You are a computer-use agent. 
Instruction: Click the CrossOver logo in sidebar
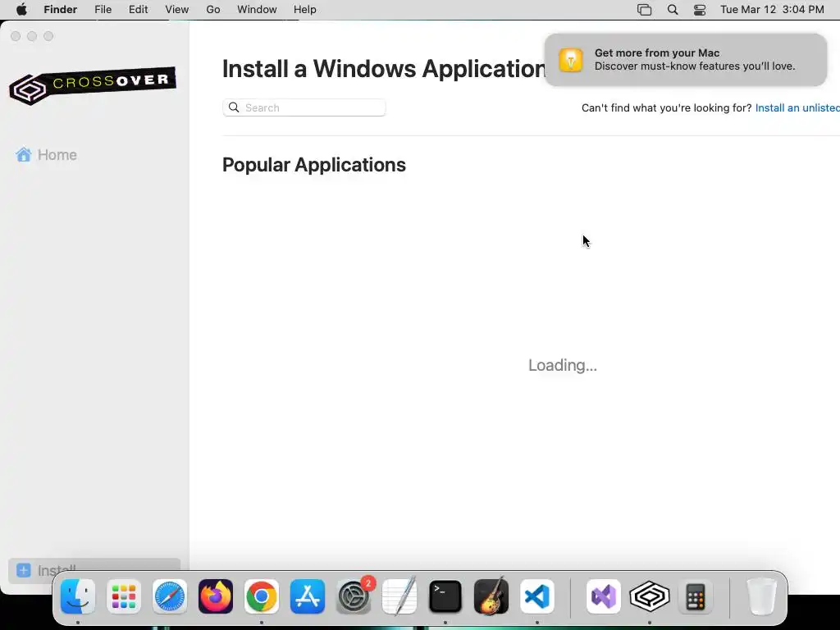pos(92,85)
